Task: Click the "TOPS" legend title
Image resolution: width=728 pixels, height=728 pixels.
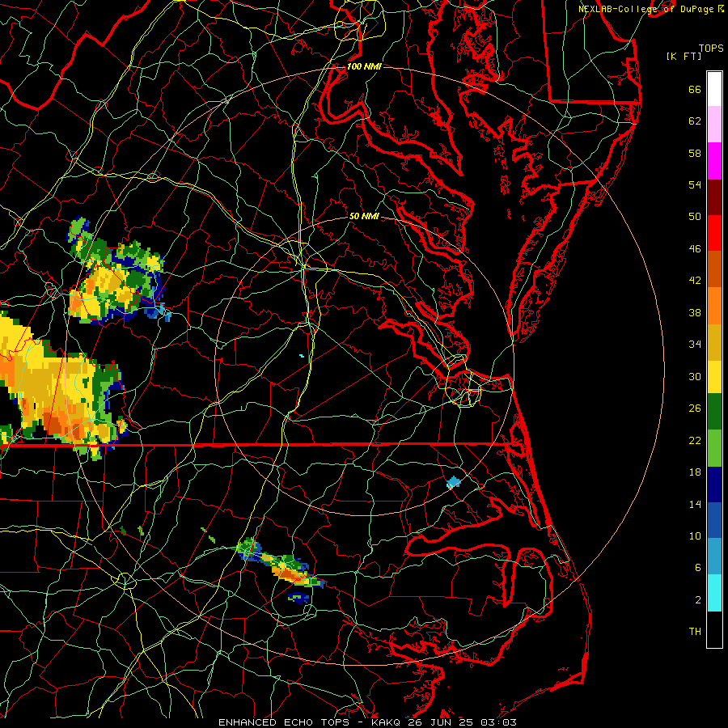Action: click(x=711, y=49)
